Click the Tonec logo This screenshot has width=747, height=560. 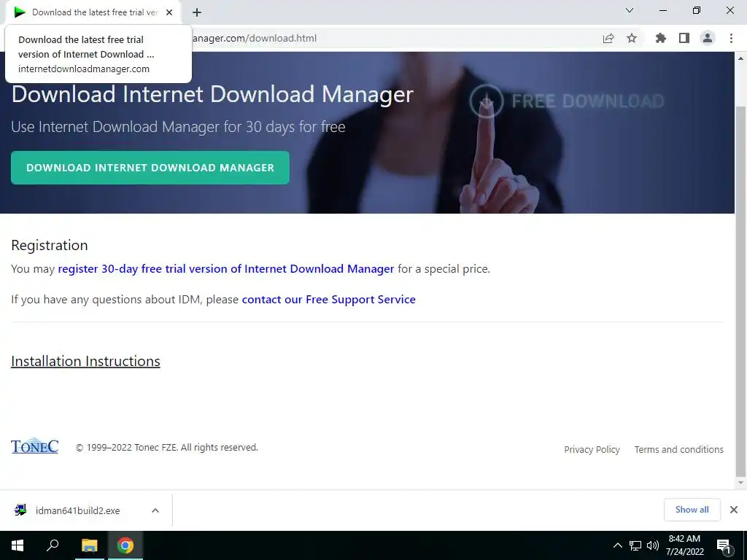[35, 446]
